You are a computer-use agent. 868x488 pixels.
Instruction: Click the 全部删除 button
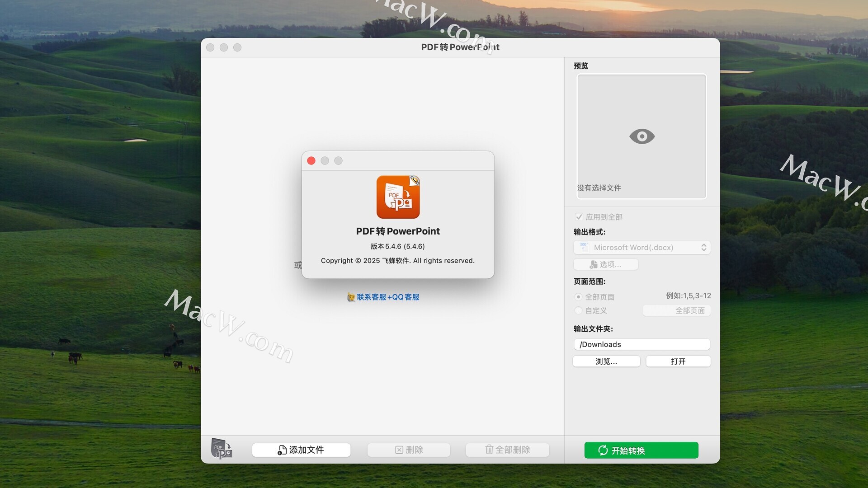point(507,450)
